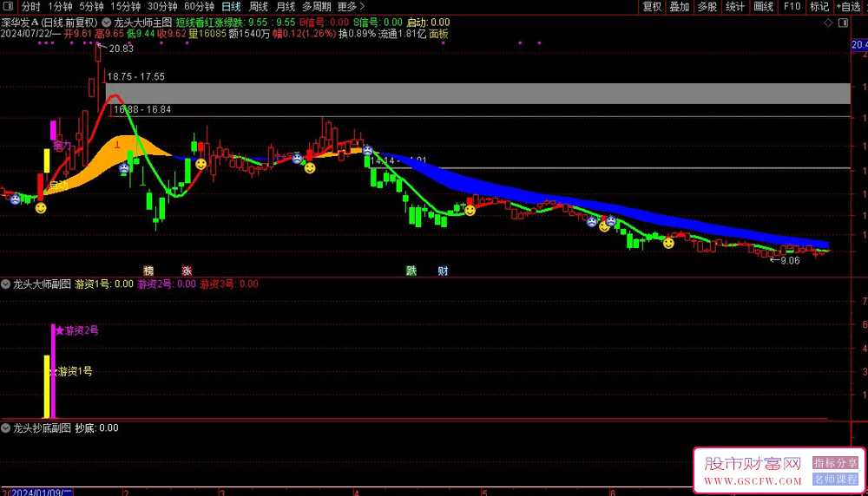868x496 pixels.
Task: Click the 量16085 volume value
Action: pyautogui.click(x=207, y=34)
